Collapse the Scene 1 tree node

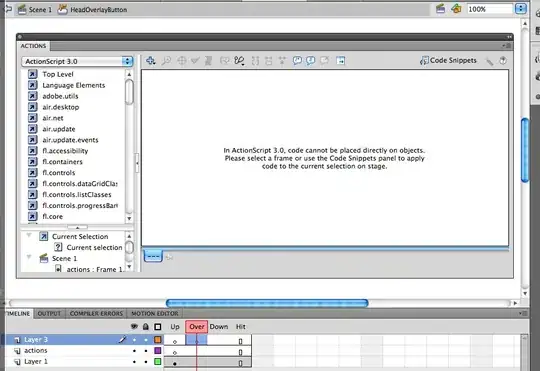coord(29,257)
